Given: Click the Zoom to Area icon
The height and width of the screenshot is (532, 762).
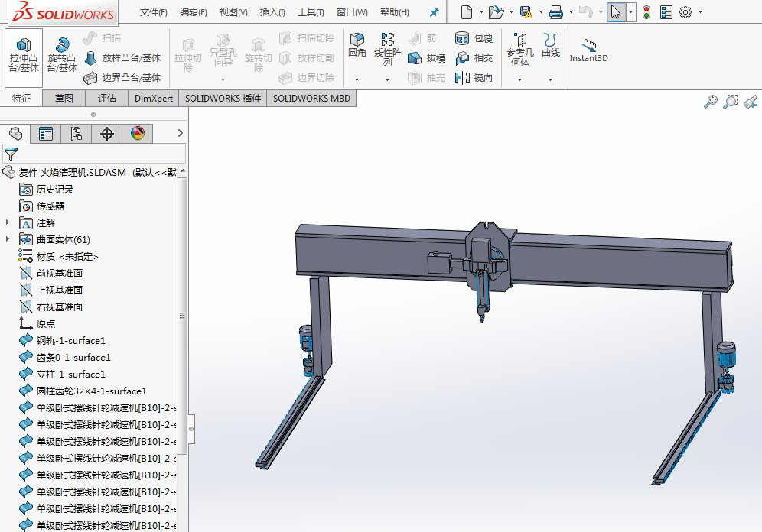Looking at the screenshot, I should (x=731, y=102).
